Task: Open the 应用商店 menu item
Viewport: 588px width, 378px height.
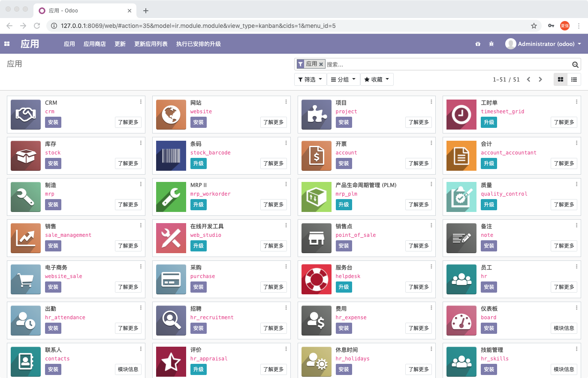Action: click(x=95, y=44)
